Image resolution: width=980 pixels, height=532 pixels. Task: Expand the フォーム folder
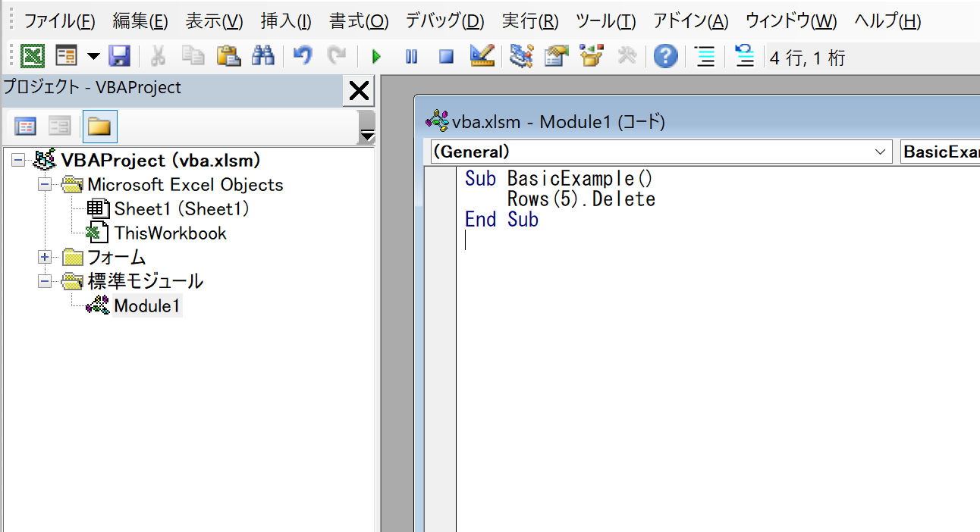[44, 257]
